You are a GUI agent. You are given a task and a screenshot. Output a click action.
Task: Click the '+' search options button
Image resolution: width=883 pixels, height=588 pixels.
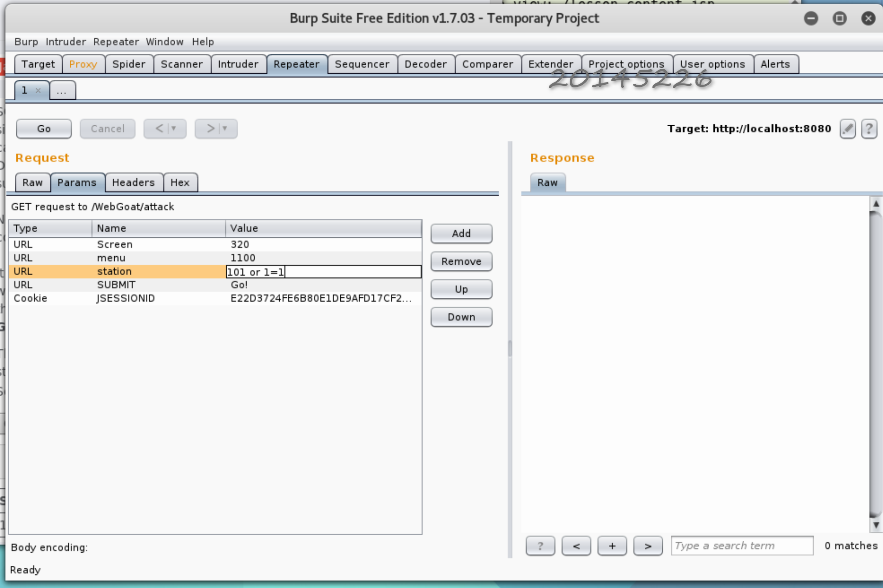pyautogui.click(x=612, y=546)
